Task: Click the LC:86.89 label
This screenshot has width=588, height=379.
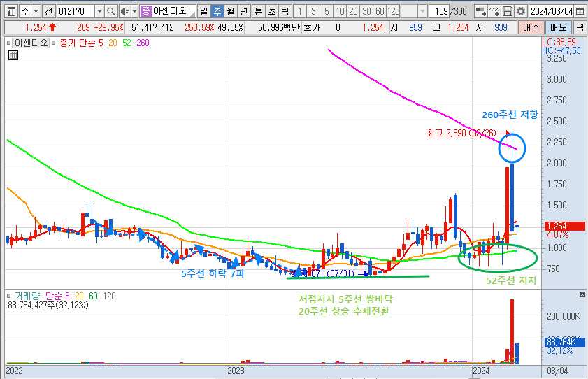Action: [x=559, y=42]
